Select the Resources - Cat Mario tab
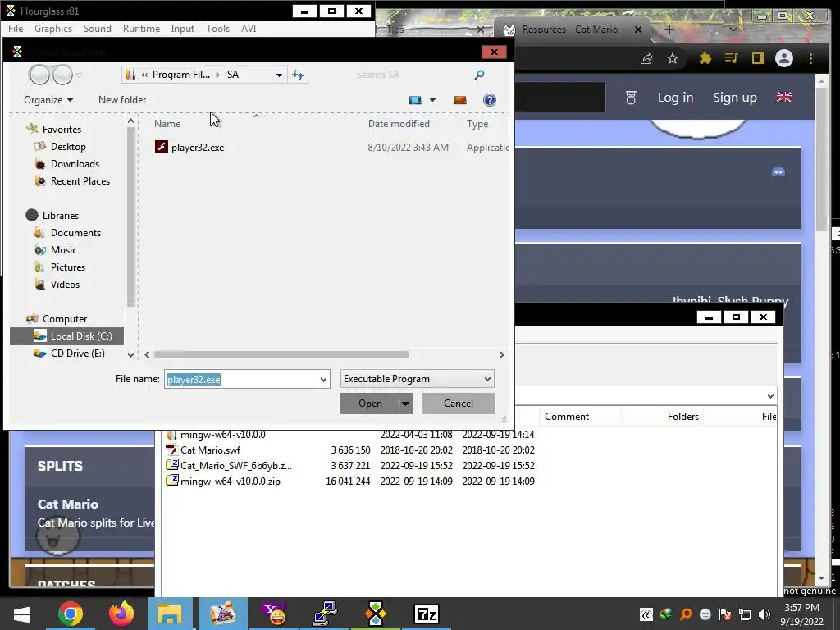 pos(572,30)
